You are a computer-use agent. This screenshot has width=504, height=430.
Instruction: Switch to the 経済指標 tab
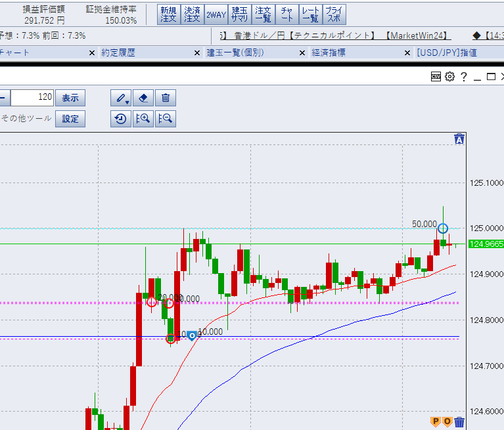(329, 53)
